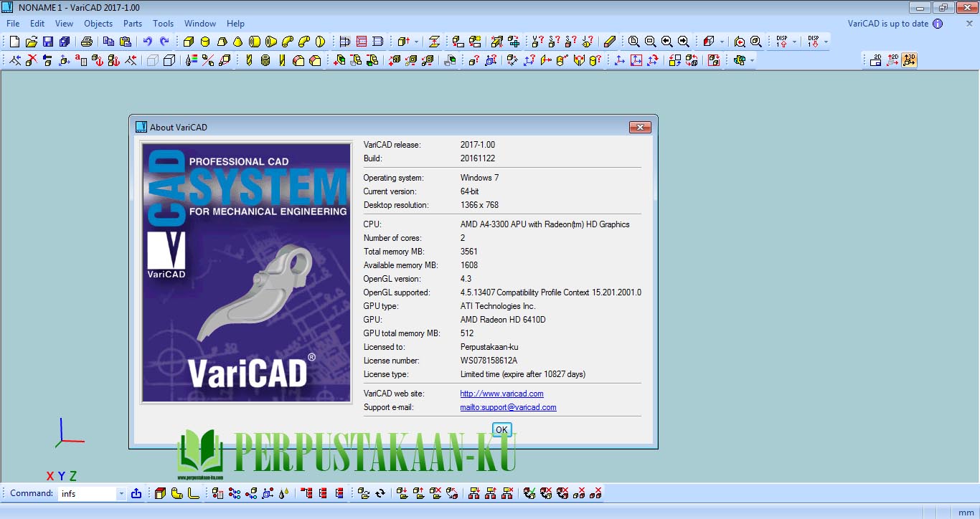Viewport: 980px width, 519px height.
Task: Insert a 3D box solid
Action: point(188,42)
